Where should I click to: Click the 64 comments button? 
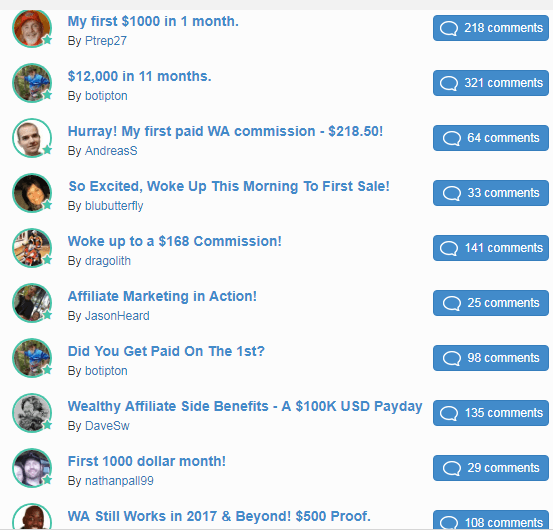click(491, 138)
